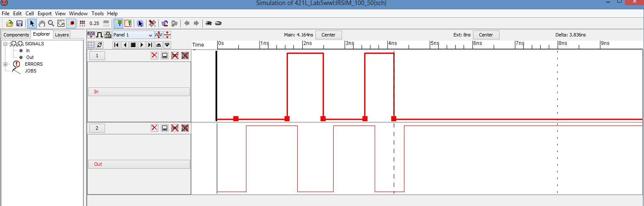Open preferences wrench tool icon
This screenshot has height=206, width=644.
153,23
